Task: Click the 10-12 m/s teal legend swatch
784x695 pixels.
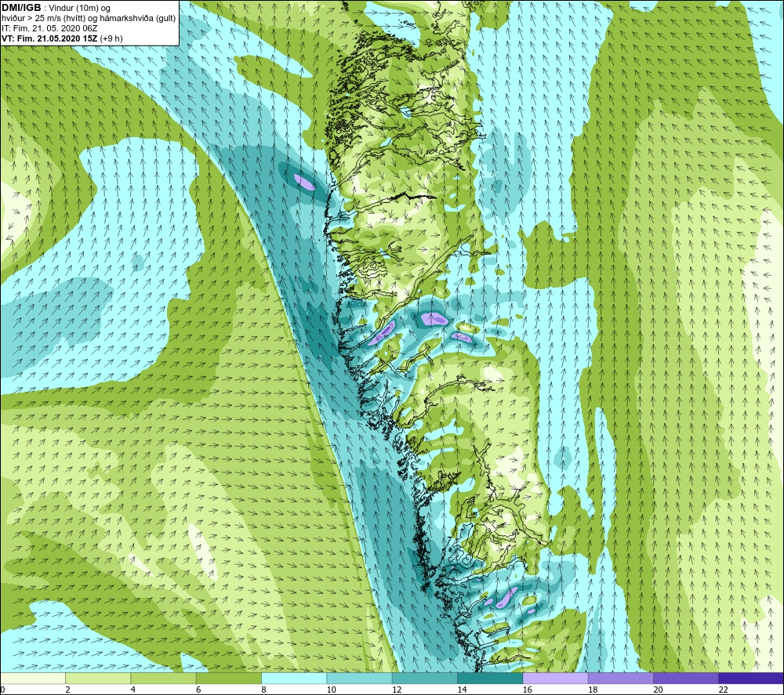Action: 360,678
